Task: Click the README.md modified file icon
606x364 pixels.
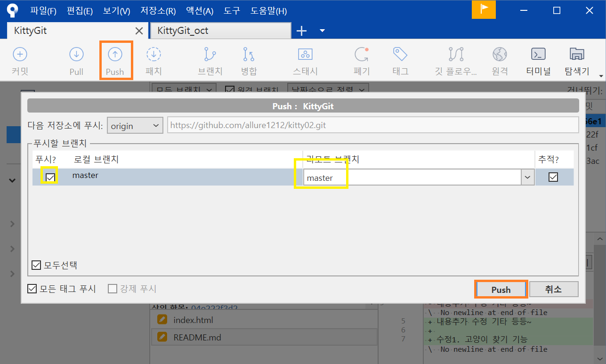Action: pos(162,337)
